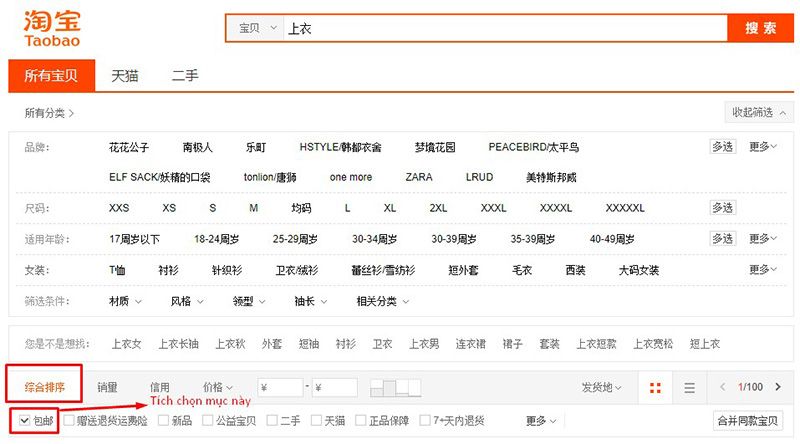The width and height of the screenshot is (800, 444).
Task: Collapse filters with 收起筛选 button
Action: pos(759,112)
